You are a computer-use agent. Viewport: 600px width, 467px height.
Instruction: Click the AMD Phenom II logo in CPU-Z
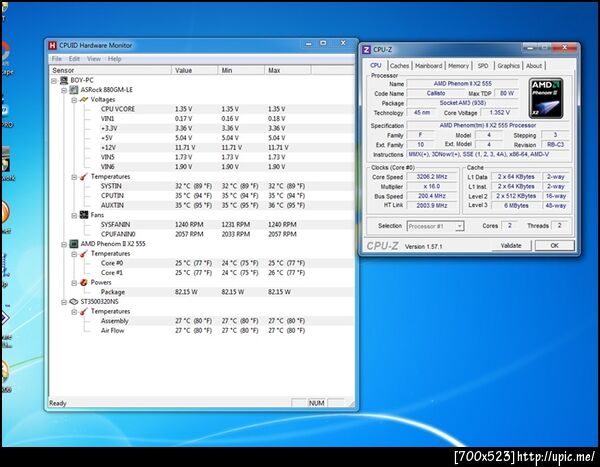(546, 98)
